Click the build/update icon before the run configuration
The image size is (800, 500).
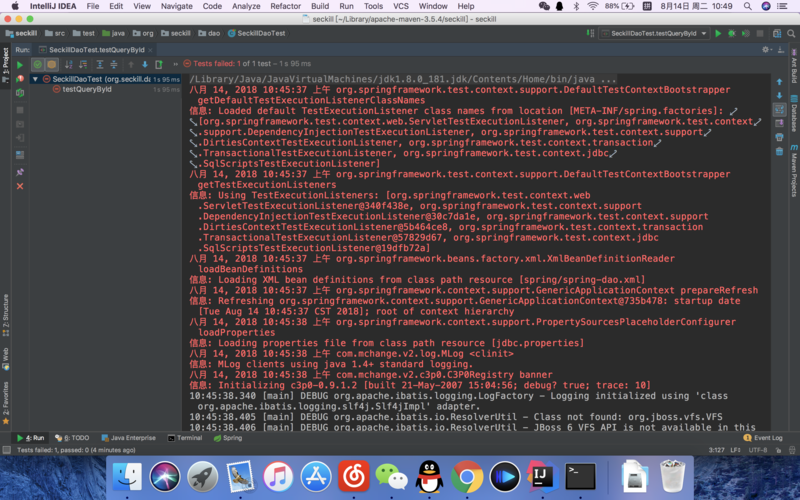(x=590, y=33)
